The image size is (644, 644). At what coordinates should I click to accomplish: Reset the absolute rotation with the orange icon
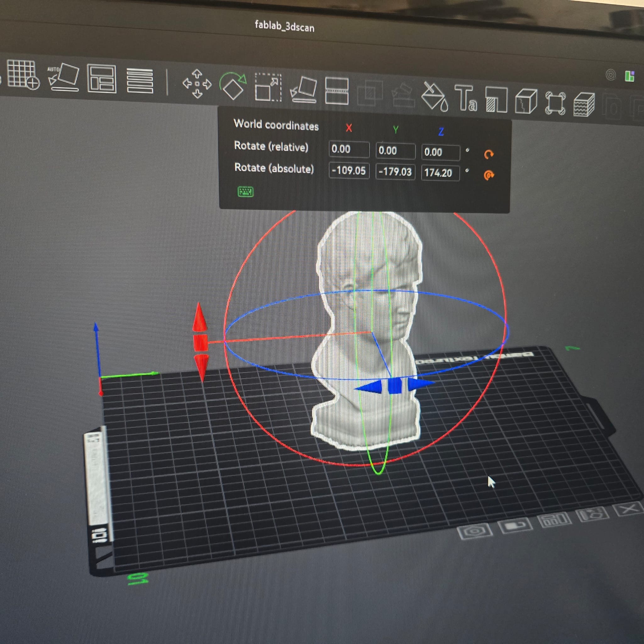coord(489,175)
